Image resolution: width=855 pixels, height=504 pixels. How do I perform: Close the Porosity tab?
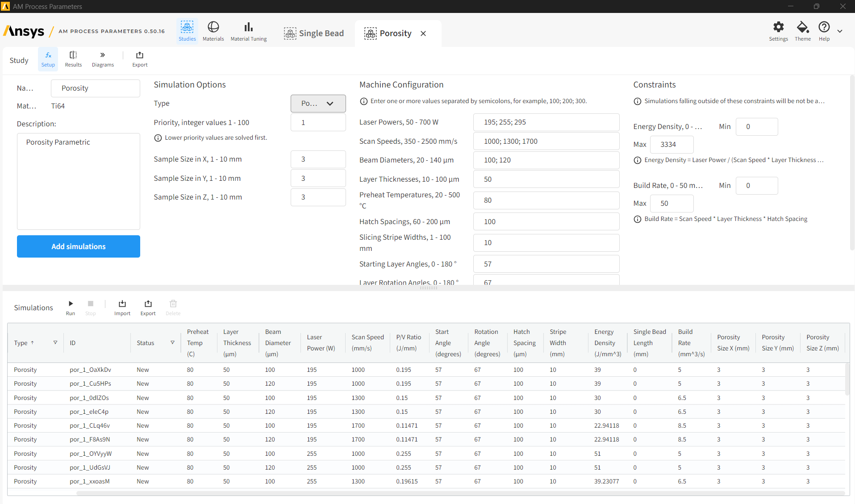point(423,33)
